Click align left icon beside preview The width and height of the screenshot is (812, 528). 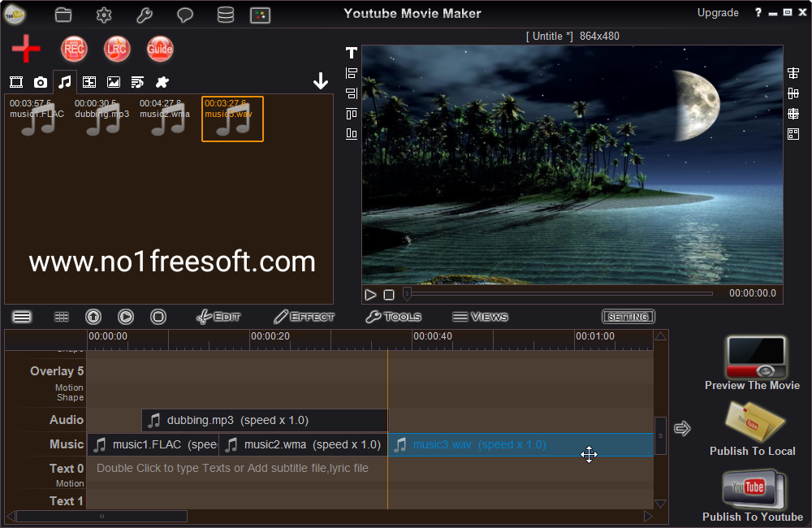(x=352, y=73)
